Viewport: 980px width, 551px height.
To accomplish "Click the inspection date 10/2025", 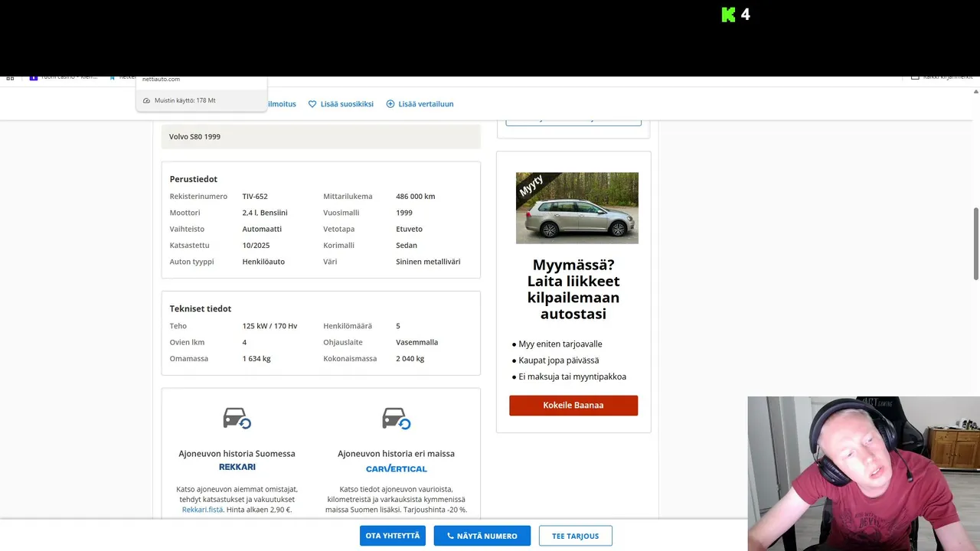I will 256,246.
